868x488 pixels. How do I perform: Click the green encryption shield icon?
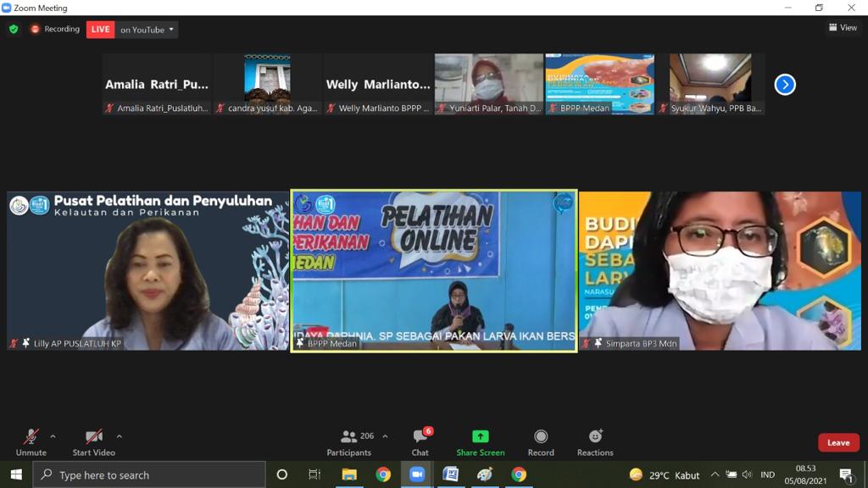click(x=14, y=30)
